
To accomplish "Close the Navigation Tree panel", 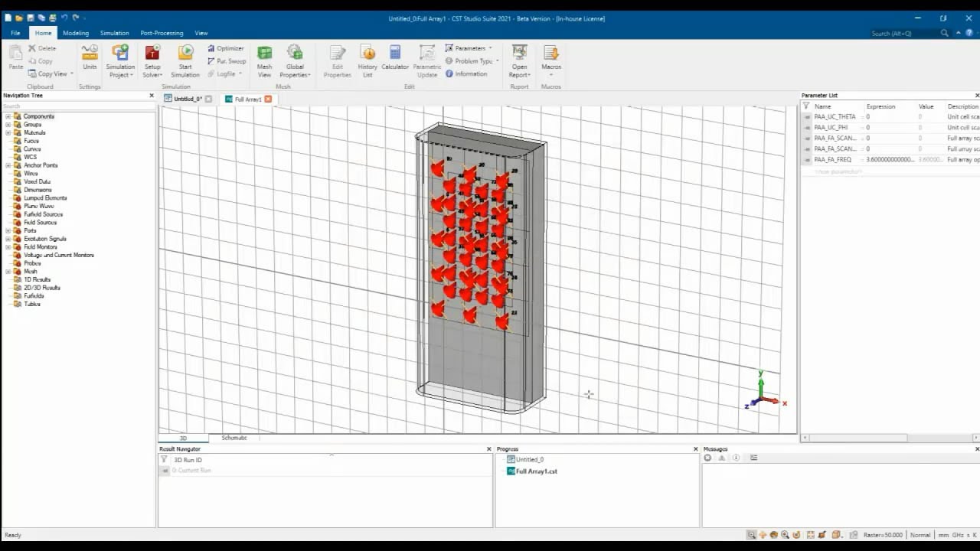I will point(152,96).
